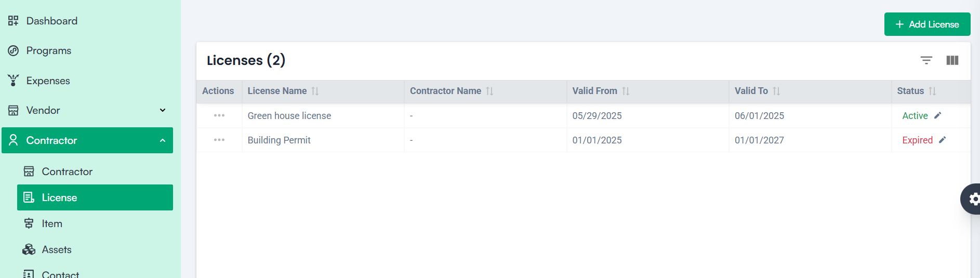Edit status of Green house license
The height and width of the screenshot is (278, 980).
pyautogui.click(x=938, y=115)
